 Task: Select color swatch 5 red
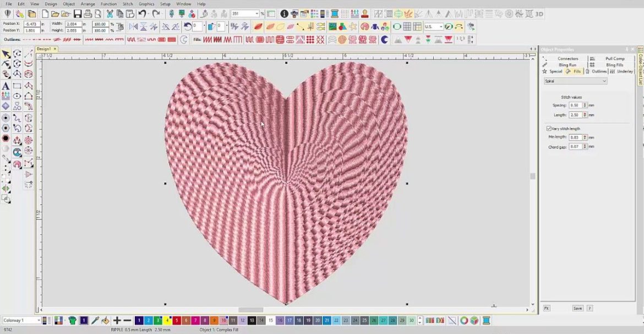pyautogui.click(x=177, y=320)
